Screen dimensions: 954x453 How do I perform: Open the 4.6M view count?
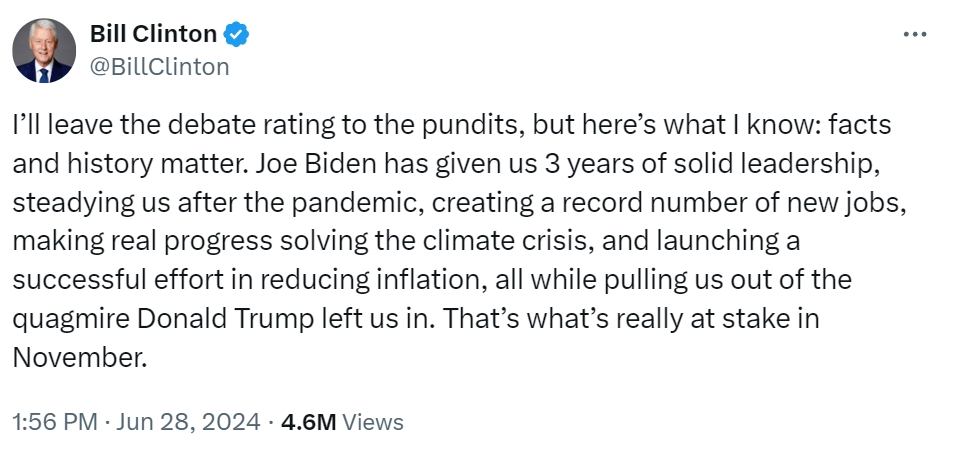(x=308, y=421)
